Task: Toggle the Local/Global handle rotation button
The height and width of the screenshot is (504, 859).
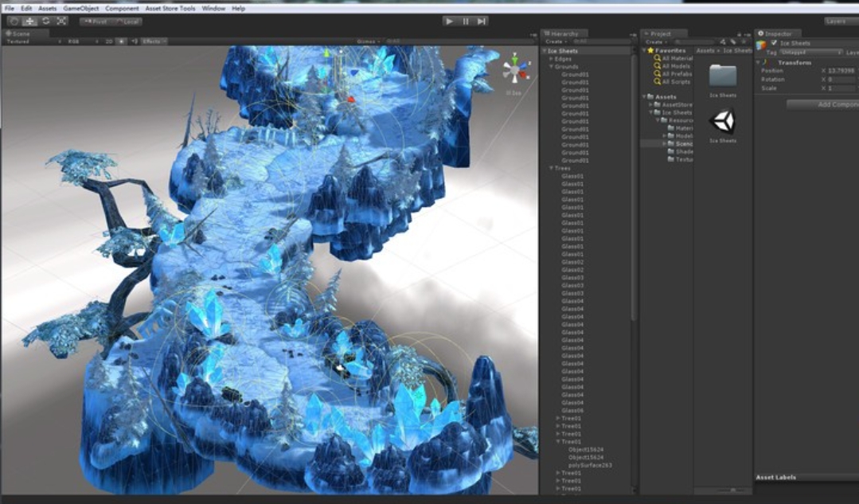Action: (127, 21)
